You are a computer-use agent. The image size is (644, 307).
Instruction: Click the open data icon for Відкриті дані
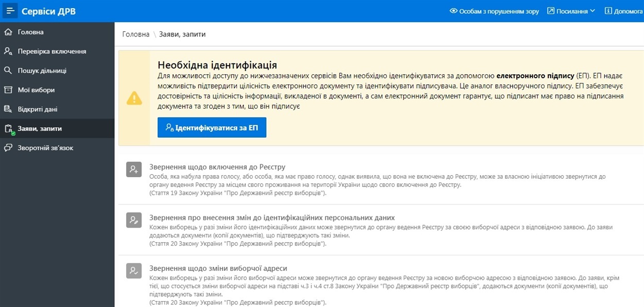(8, 109)
